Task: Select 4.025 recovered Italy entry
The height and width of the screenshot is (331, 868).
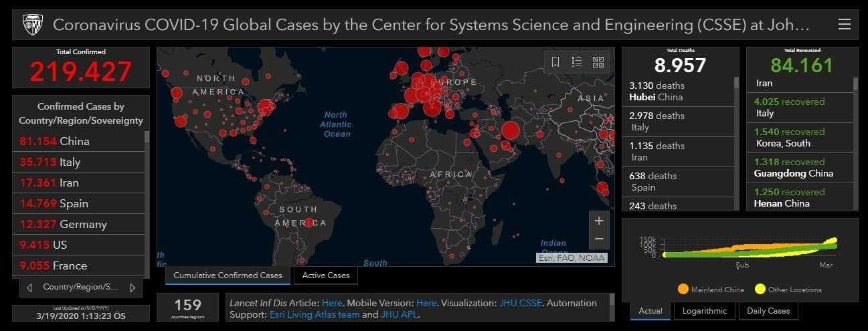Action: (800, 108)
